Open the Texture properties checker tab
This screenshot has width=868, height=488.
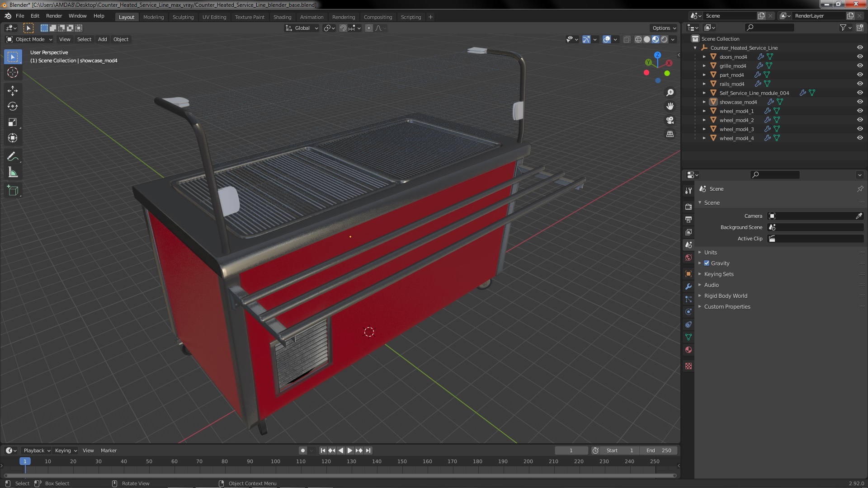click(689, 366)
